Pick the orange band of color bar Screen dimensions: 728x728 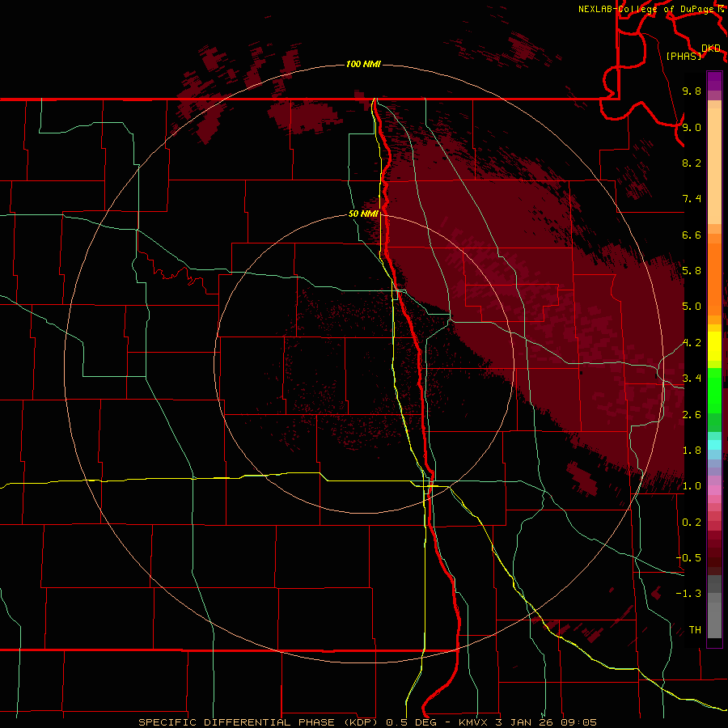(x=714, y=278)
